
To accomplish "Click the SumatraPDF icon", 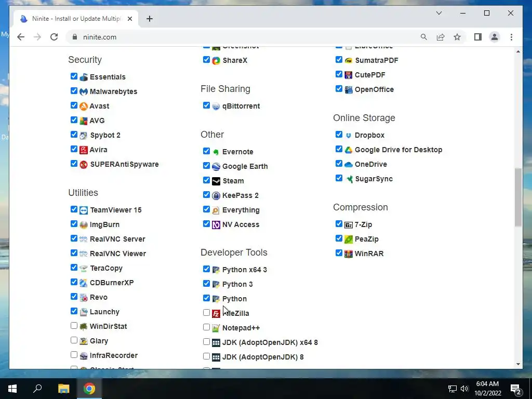I will 349,61.
